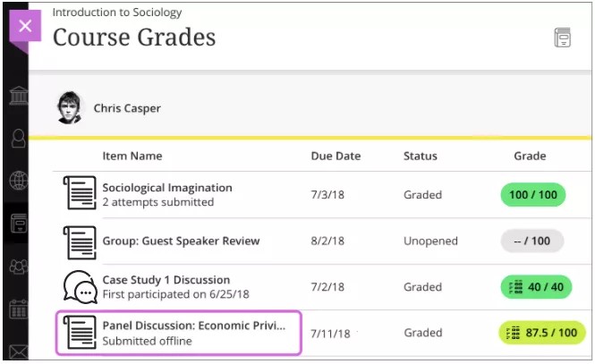This screenshot has height=364, width=595.
Task: Click the -- / 100 ungraded pill
Action: coord(533,241)
